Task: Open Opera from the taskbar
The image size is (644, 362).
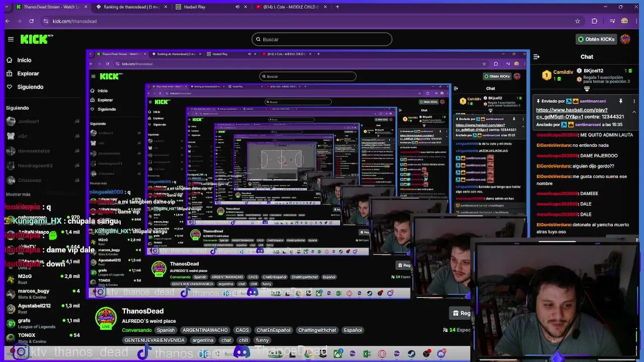Action: pyautogui.click(x=382, y=354)
